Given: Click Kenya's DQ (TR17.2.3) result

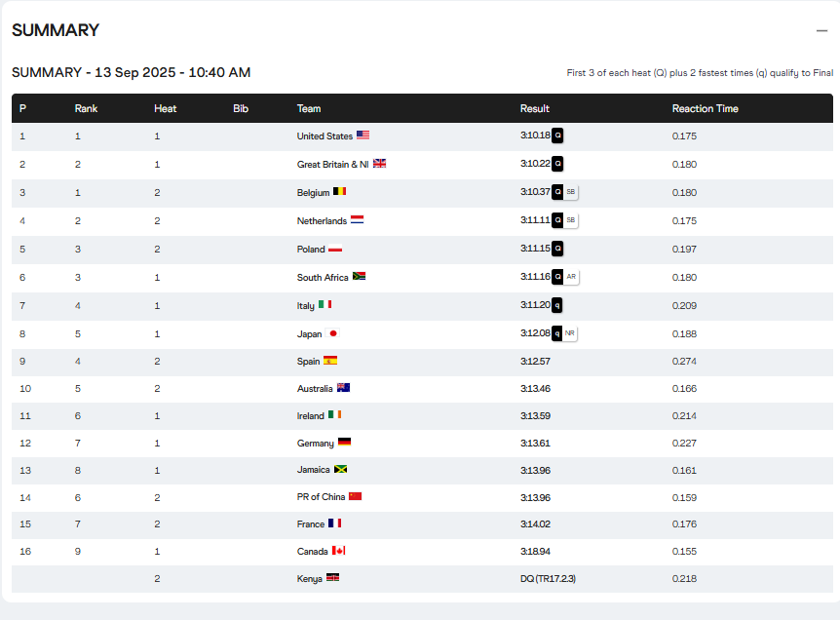Looking at the screenshot, I should [x=549, y=579].
